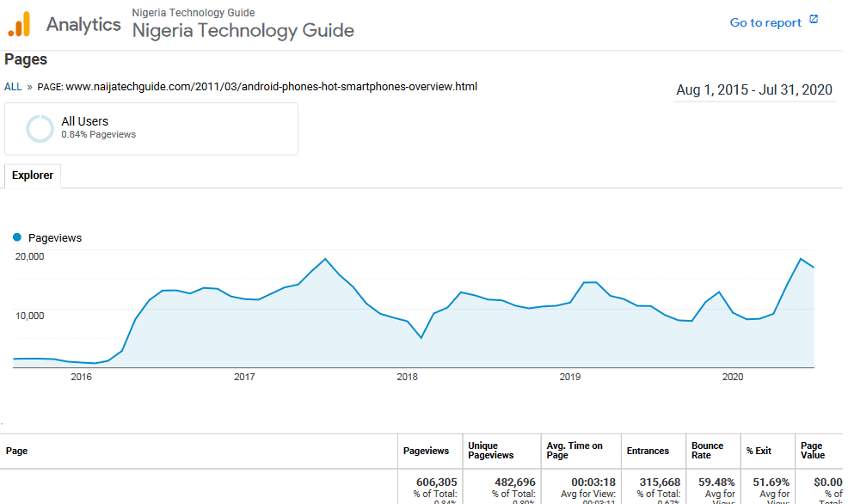Click the 20,000 y-axis label
This screenshot has height=504, width=848.
pos(30,256)
